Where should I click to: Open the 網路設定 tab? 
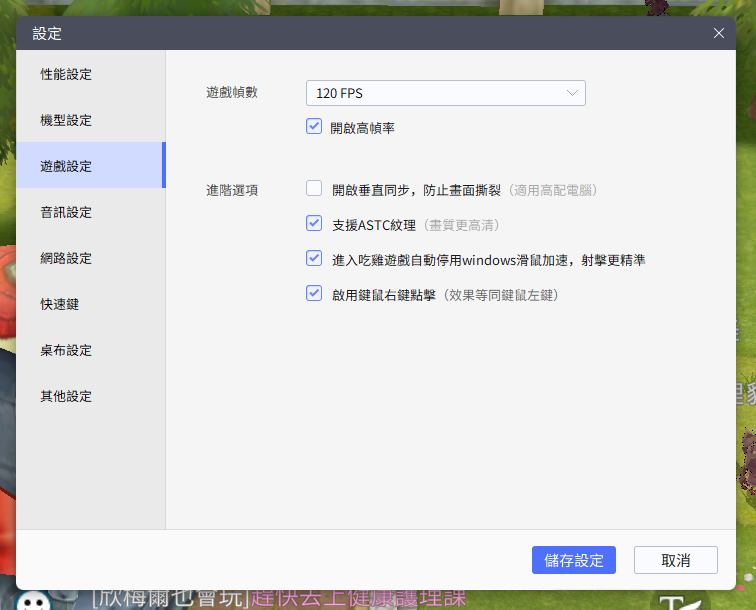point(91,258)
